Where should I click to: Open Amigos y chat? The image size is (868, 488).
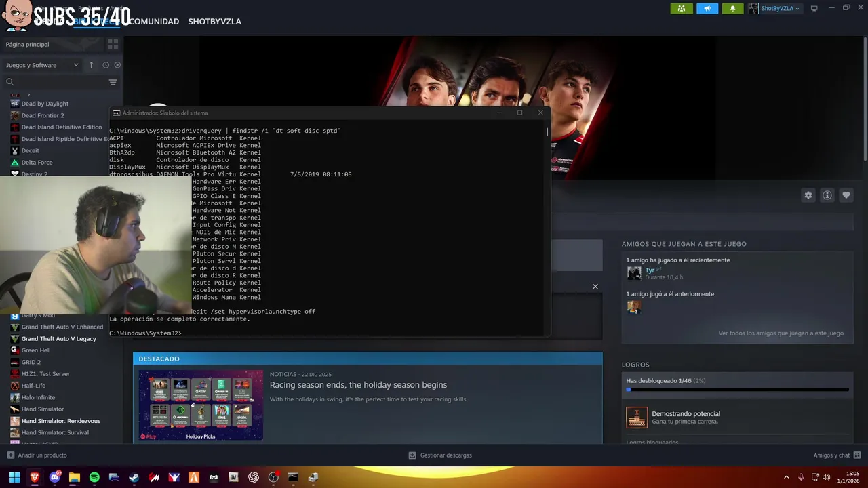tap(837, 455)
